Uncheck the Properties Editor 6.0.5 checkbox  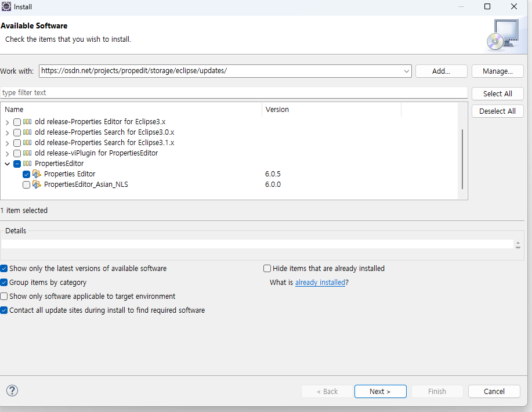[x=27, y=175]
